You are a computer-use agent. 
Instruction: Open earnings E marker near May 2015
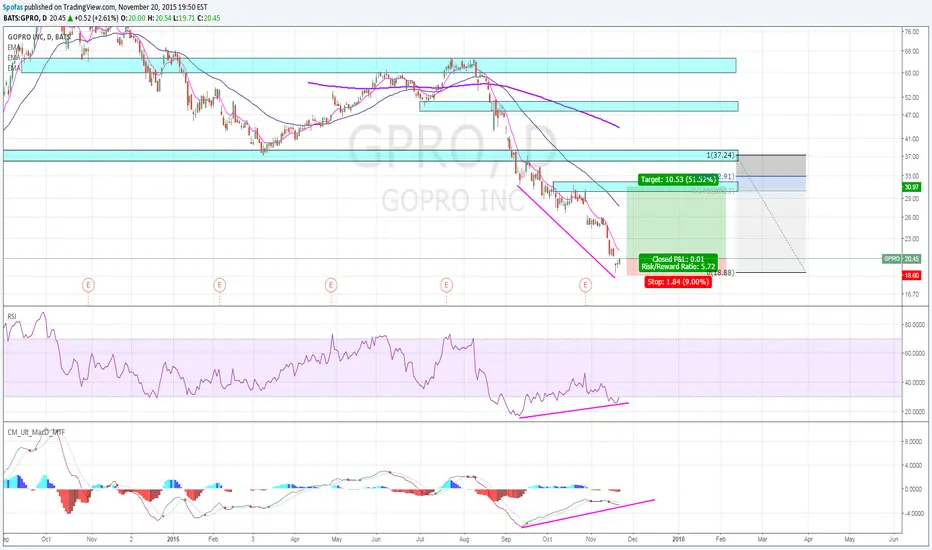pos(330,285)
